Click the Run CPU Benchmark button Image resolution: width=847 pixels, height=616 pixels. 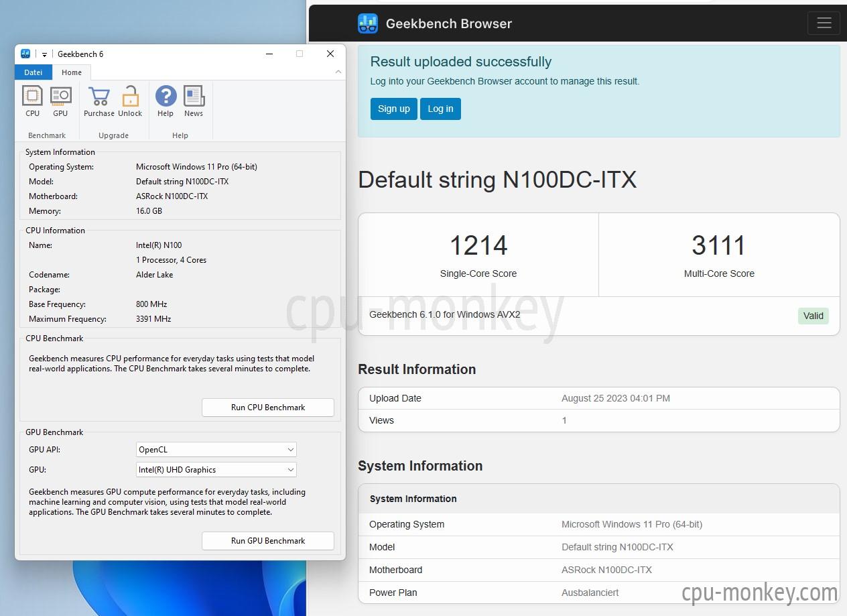tap(268, 408)
